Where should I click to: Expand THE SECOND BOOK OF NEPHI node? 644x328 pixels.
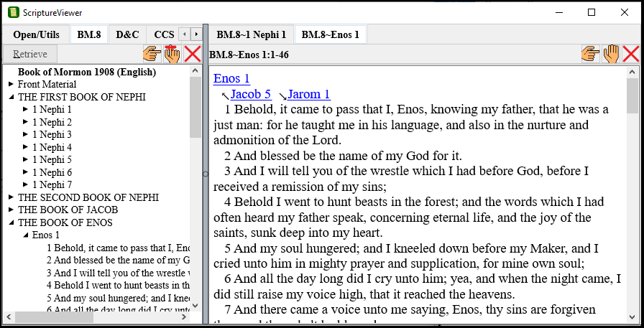[x=11, y=197]
